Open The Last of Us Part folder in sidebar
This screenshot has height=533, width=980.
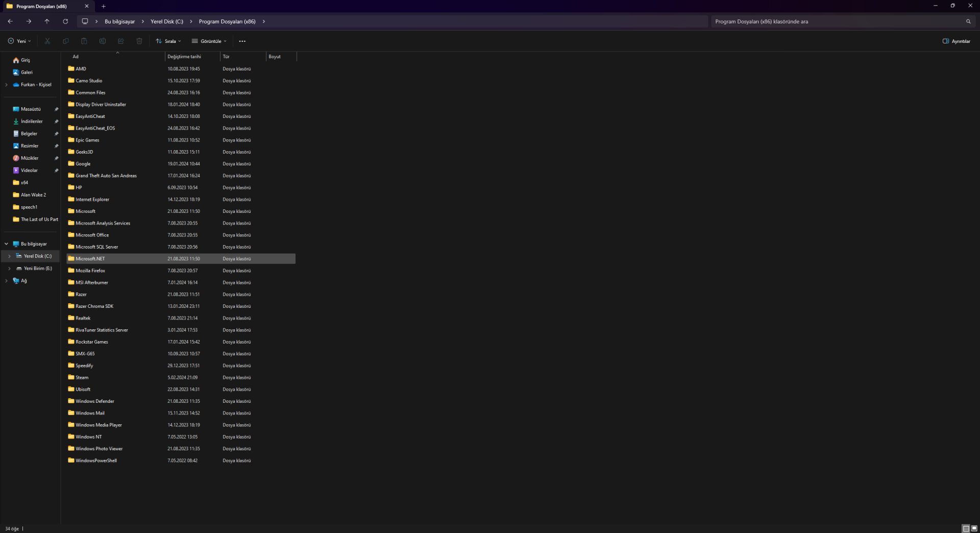coord(35,220)
